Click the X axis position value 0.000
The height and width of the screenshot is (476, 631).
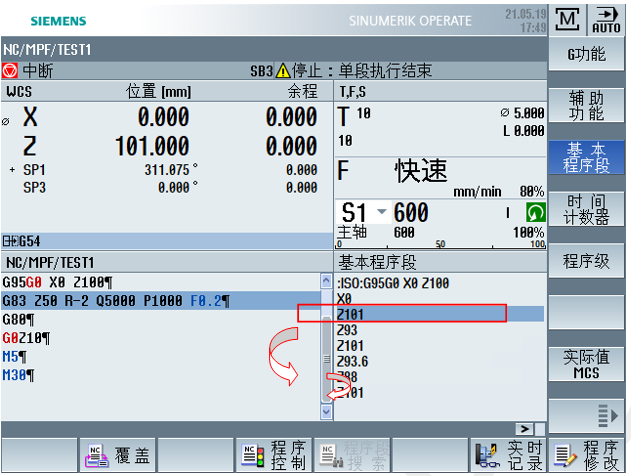163,117
